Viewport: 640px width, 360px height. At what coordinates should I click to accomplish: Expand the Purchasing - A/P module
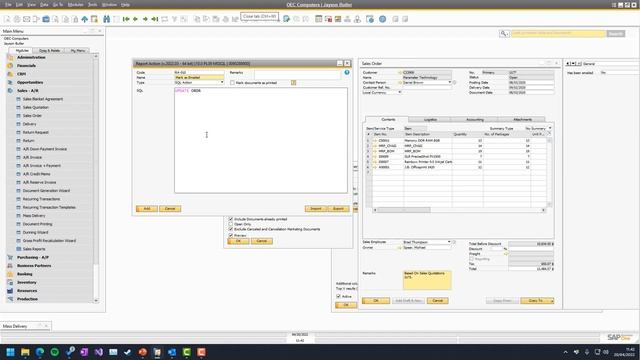[x=33, y=257]
